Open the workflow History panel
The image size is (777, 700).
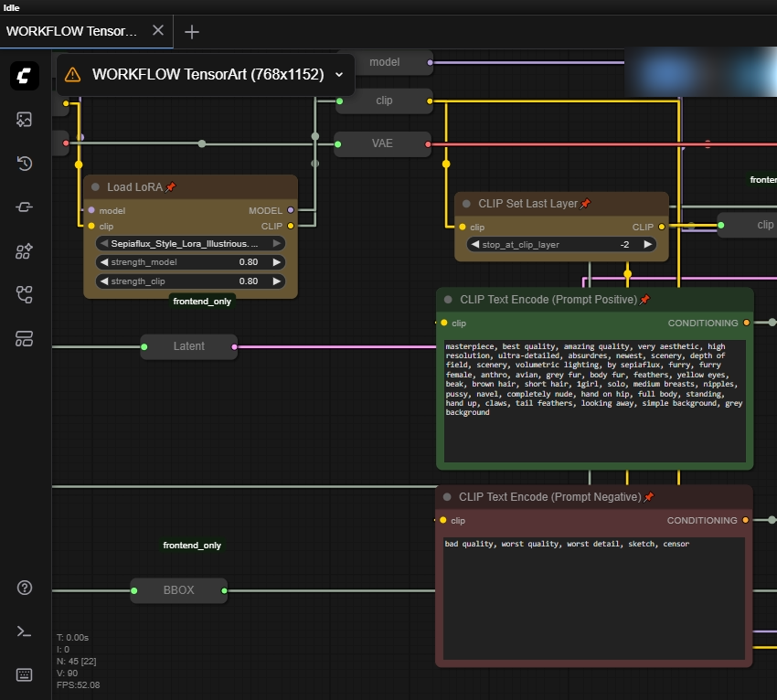24,163
